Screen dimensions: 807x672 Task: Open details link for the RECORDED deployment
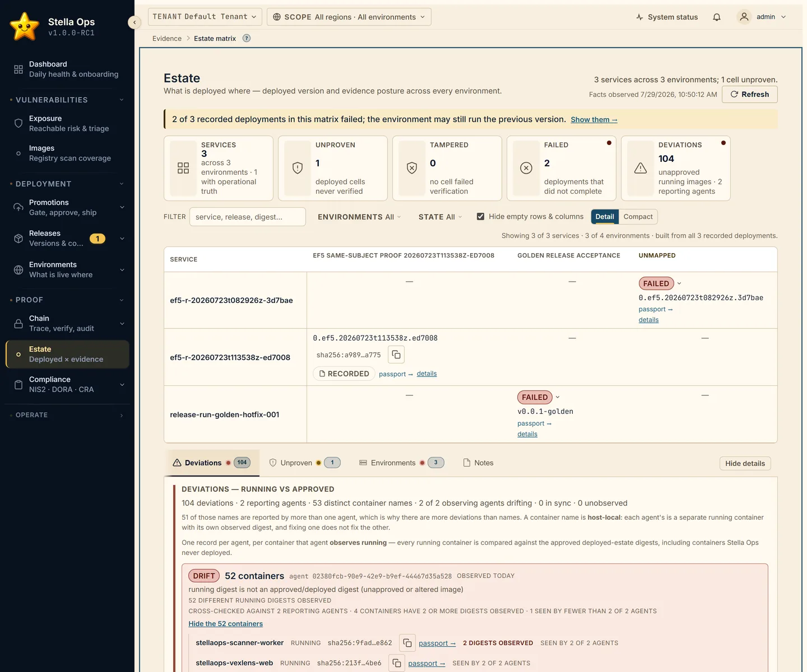click(426, 374)
